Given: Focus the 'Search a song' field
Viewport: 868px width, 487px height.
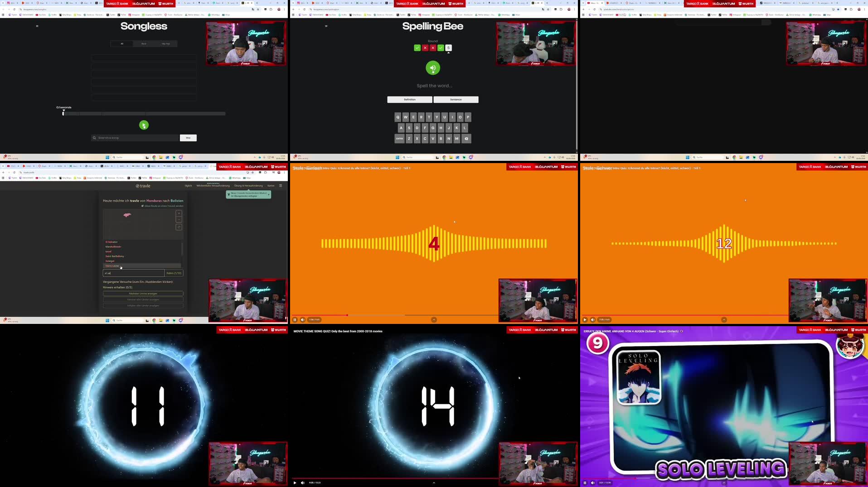Looking at the screenshot, I should click(x=135, y=138).
